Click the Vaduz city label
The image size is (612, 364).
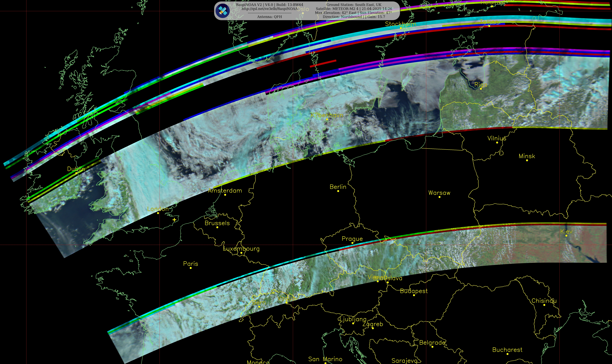click(x=286, y=299)
